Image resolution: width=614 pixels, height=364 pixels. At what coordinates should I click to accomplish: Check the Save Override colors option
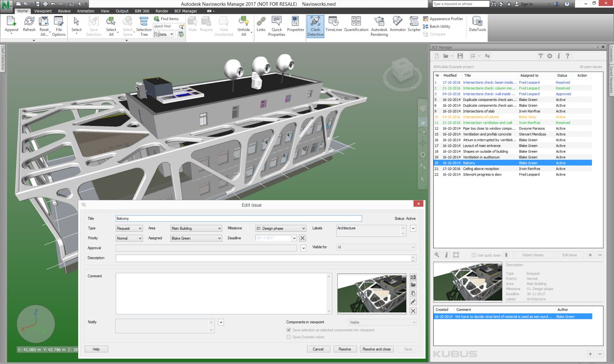click(289, 337)
